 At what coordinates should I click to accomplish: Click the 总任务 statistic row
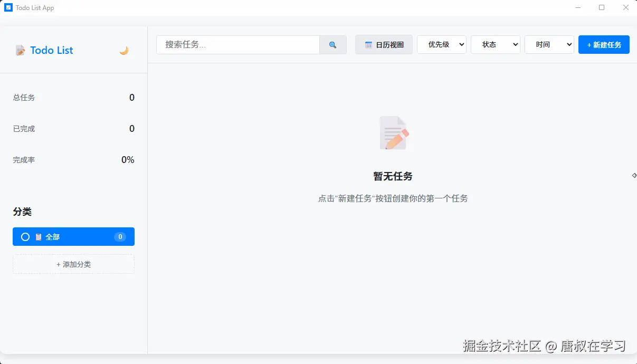click(x=73, y=98)
